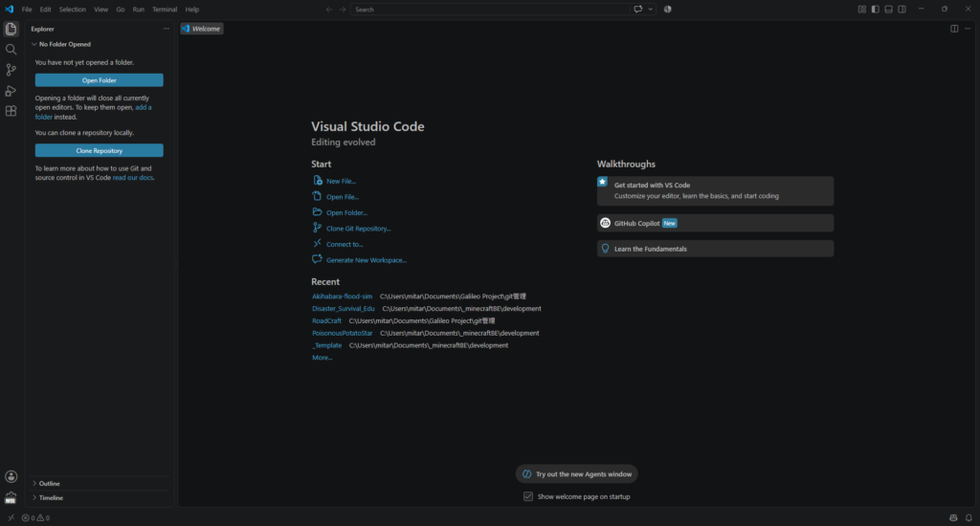This screenshot has width=980, height=526.
Task: Go forward with the navigation arrow
Action: pyautogui.click(x=343, y=10)
